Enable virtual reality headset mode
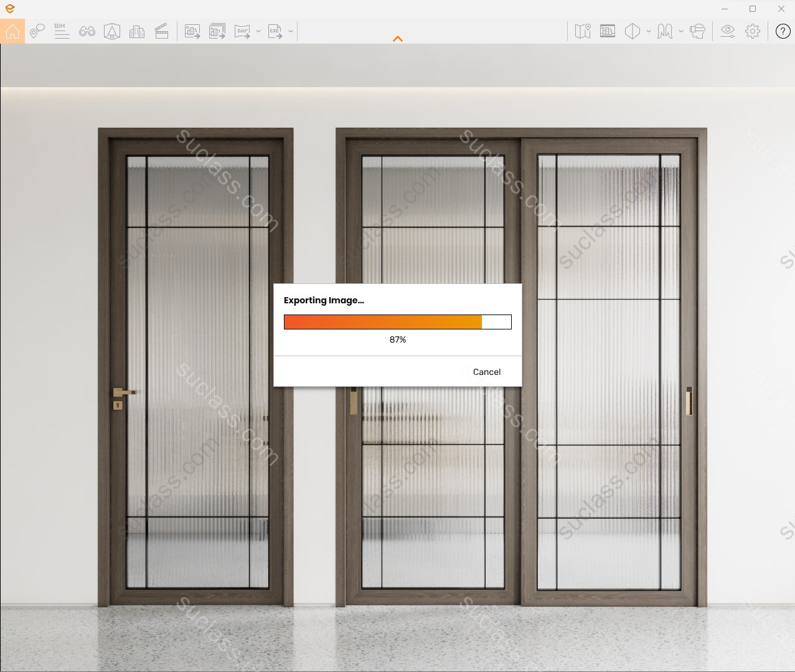795x672 pixels. 698,31
